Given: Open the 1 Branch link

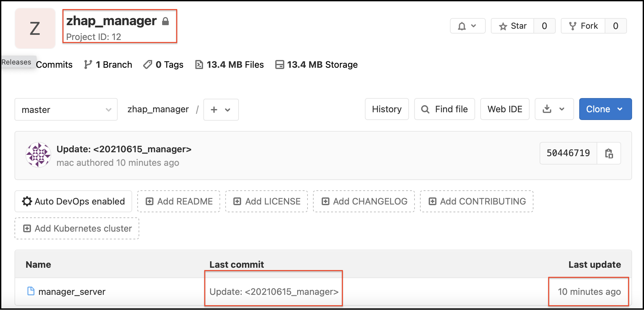Looking at the screenshot, I should coord(108,65).
